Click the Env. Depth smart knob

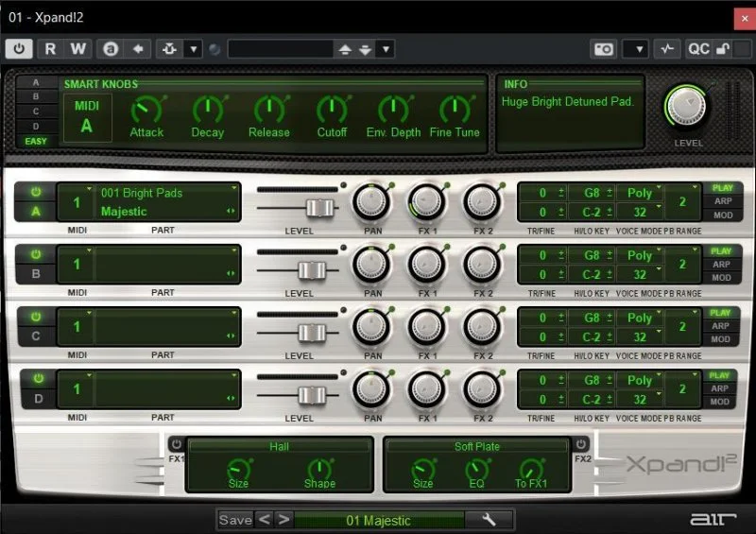393,110
